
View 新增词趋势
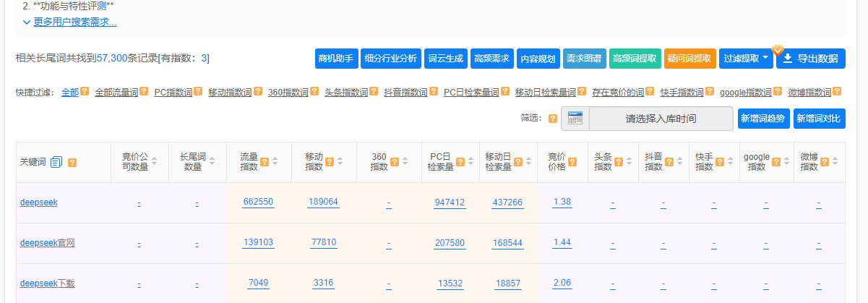tap(763, 119)
